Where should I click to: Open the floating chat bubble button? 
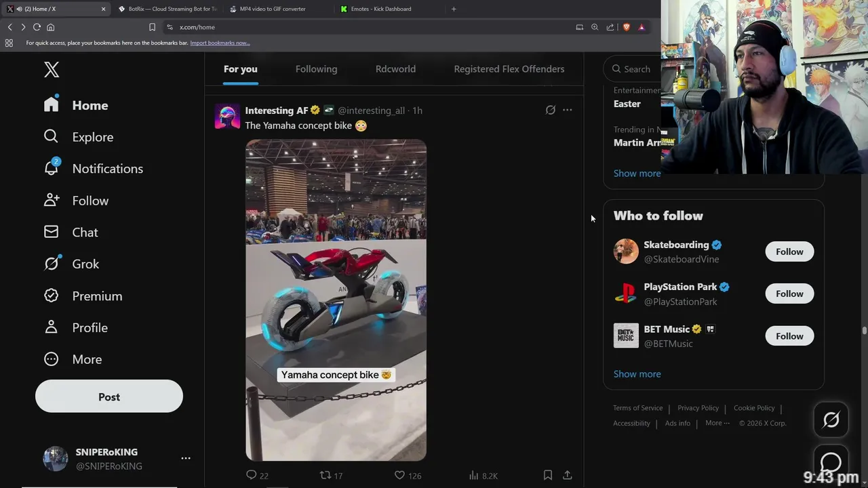(x=831, y=462)
